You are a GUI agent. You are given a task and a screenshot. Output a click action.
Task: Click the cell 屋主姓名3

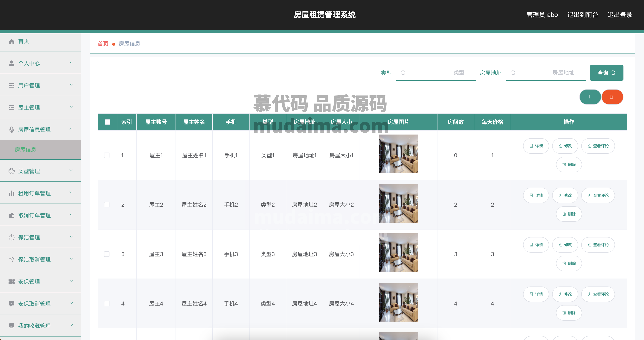click(x=194, y=254)
